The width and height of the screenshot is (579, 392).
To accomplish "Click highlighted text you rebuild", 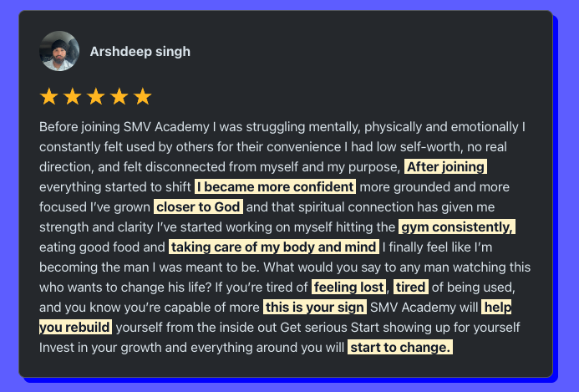I will (x=75, y=327).
